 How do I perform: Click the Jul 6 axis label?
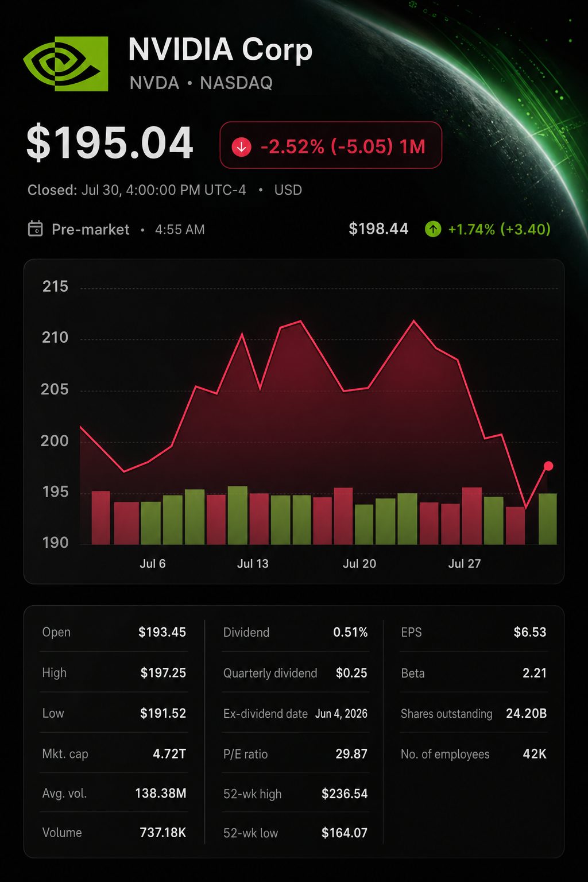[x=153, y=563]
